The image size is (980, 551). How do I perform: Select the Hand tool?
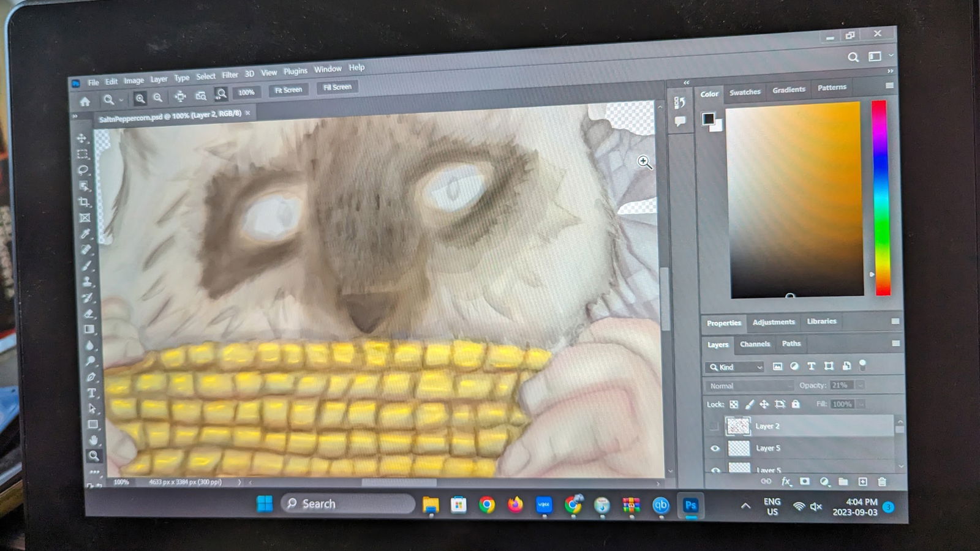pyautogui.click(x=93, y=440)
